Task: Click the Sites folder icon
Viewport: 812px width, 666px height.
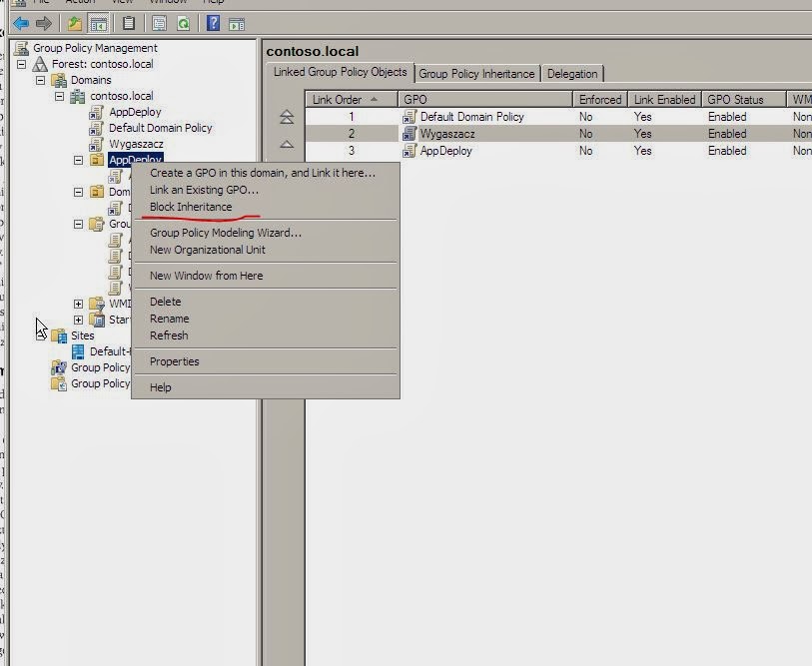Action: pyautogui.click(x=59, y=335)
